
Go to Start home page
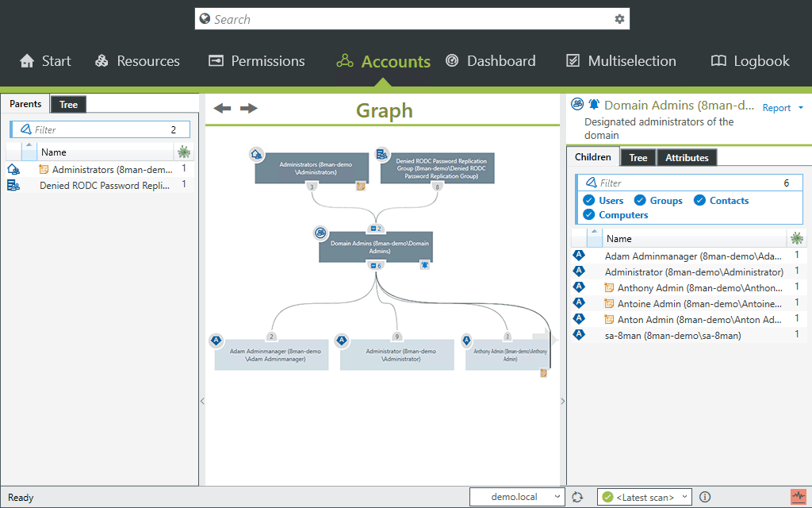[x=45, y=61]
